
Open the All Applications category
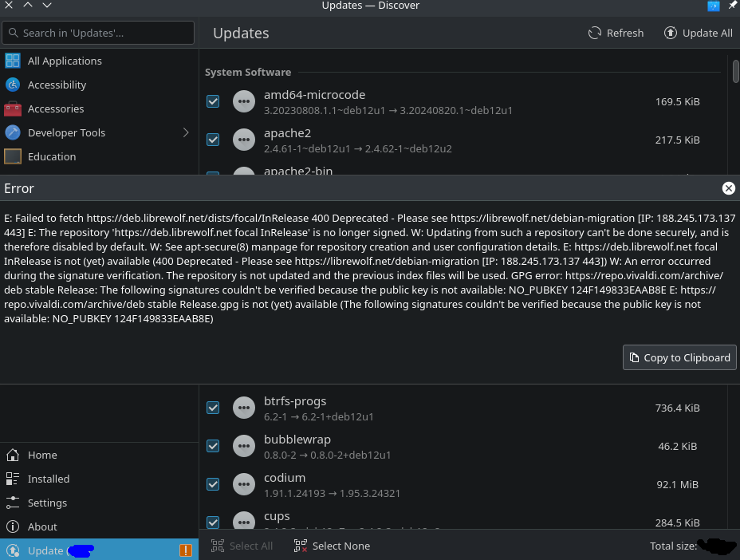(99, 61)
